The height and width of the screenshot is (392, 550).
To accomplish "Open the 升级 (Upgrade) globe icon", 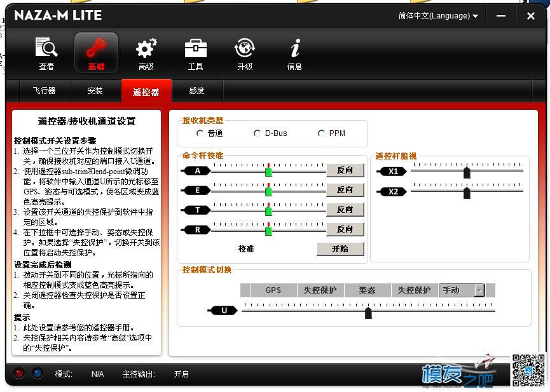I will tap(245, 53).
